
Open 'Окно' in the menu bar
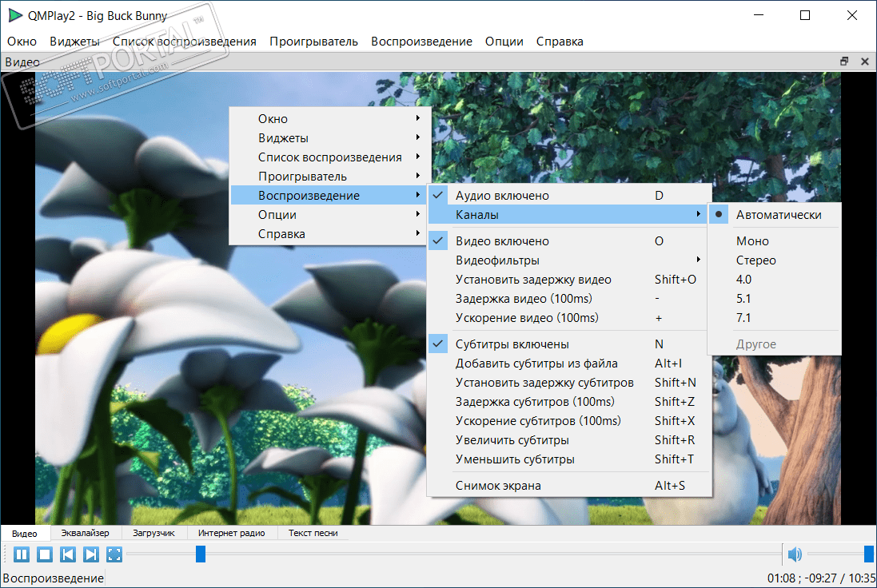click(22, 42)
